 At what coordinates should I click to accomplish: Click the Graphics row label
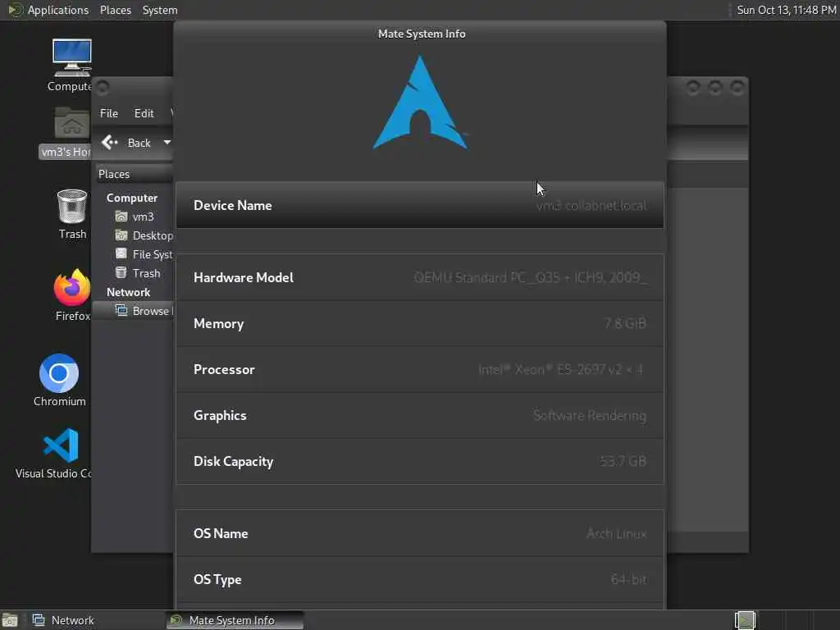220,416
